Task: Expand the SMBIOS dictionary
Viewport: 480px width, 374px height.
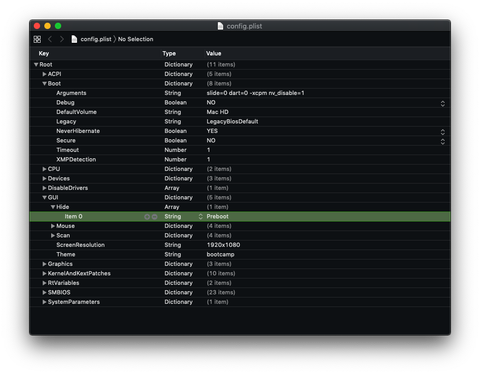Action: pyautogui.click(x=44, y=293)
